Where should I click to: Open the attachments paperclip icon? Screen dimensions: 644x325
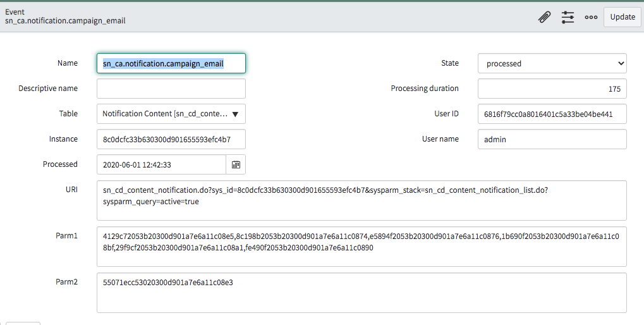[x=545, y=17]
